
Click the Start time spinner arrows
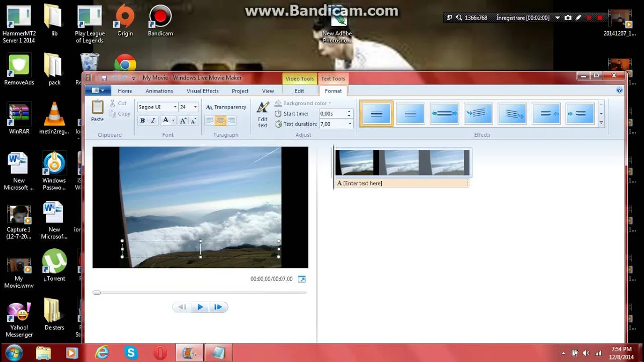click(350, 114)
